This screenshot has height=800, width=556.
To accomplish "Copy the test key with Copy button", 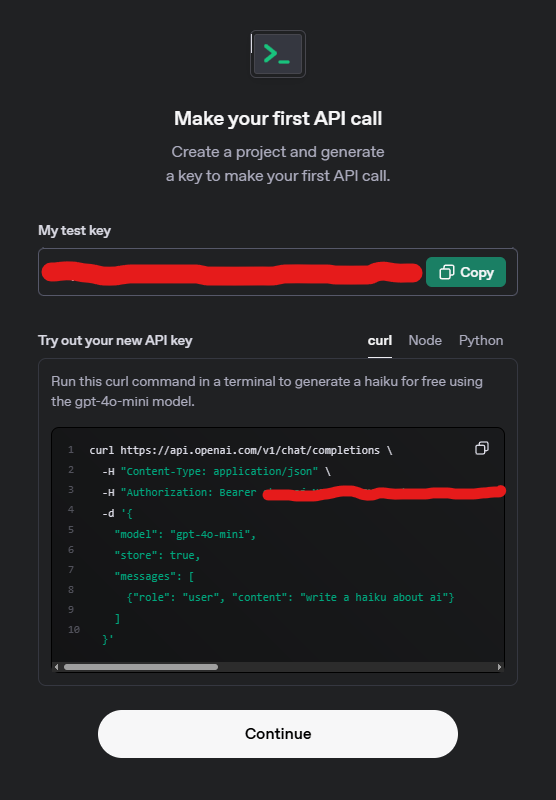I will coord(466,272).
